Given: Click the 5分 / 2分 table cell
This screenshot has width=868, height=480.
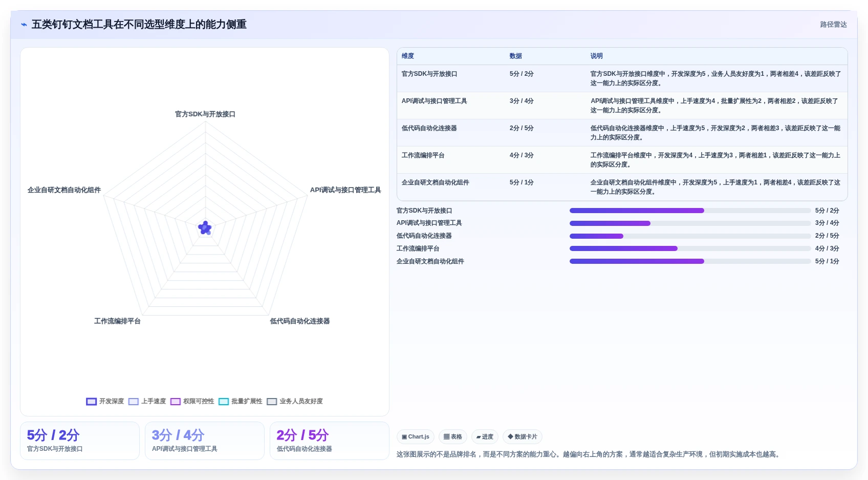Looking at the screenshot, I should click(522, 74).
